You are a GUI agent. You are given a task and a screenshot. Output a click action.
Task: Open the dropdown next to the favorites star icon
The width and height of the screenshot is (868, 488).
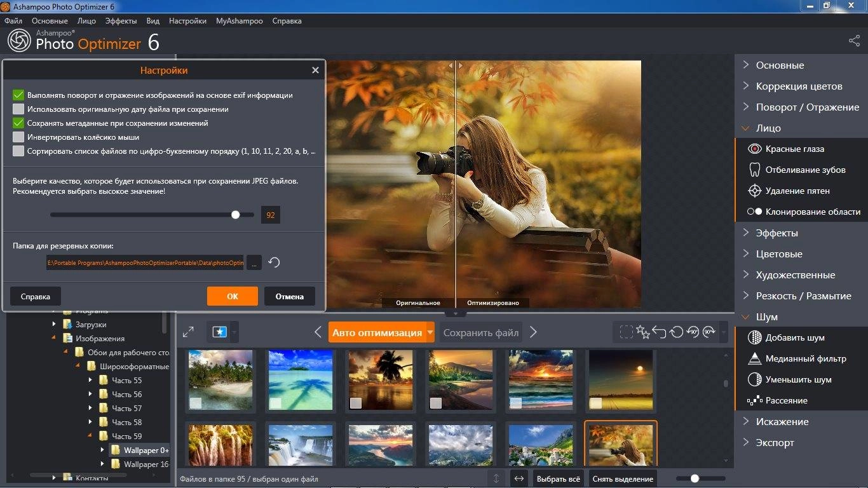(x=234, y=332)
